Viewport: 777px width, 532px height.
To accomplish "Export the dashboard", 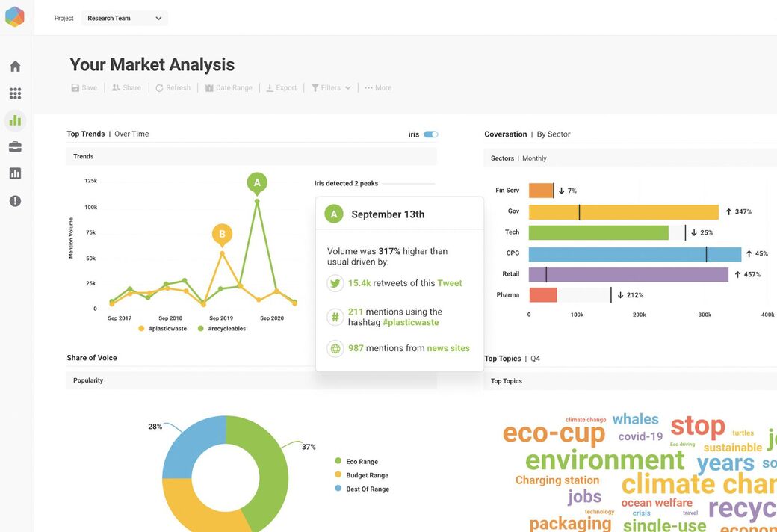I will coord(282,87).
